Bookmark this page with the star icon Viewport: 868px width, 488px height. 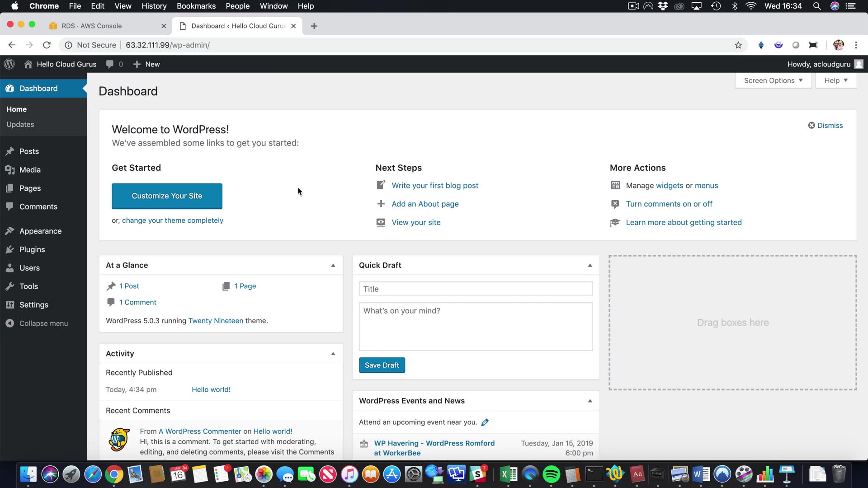pyautogui.click(x=738, y=45)
